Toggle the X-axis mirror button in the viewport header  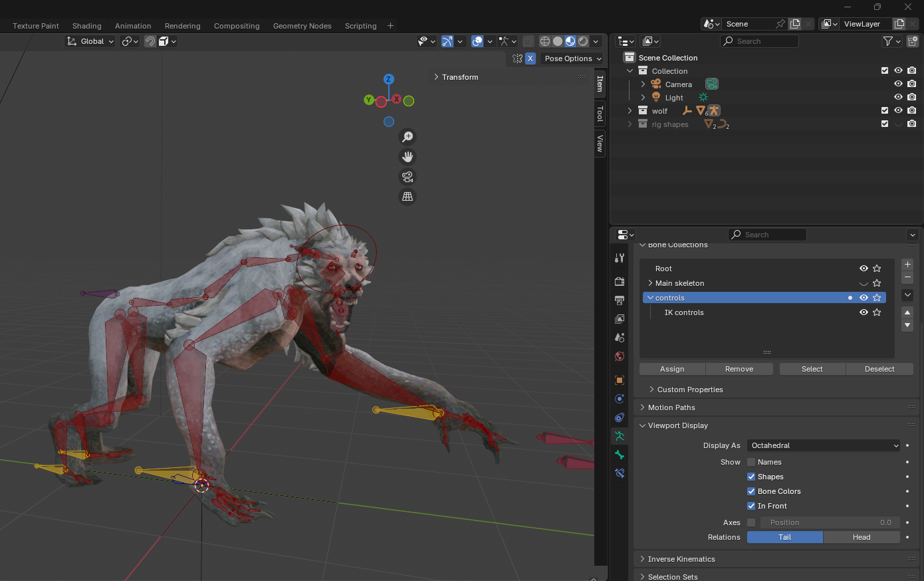pyautogui.click(x=530, y=58)
